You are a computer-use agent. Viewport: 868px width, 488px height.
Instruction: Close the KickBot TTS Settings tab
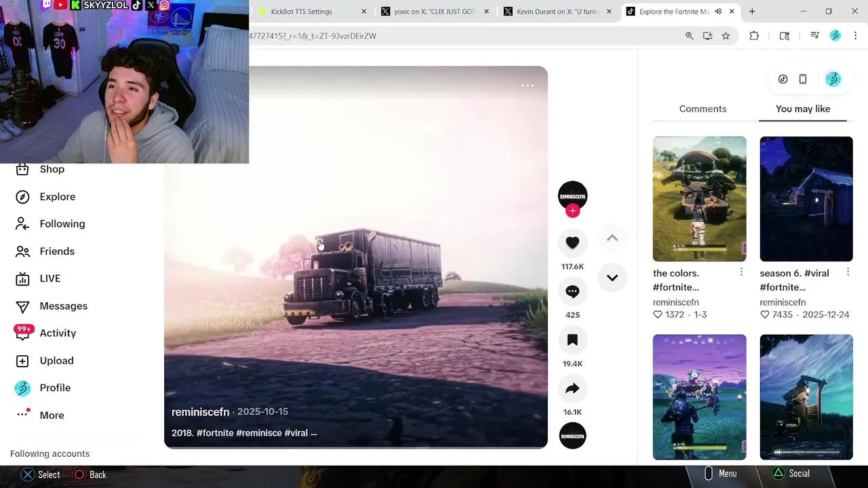pos(363,12)
